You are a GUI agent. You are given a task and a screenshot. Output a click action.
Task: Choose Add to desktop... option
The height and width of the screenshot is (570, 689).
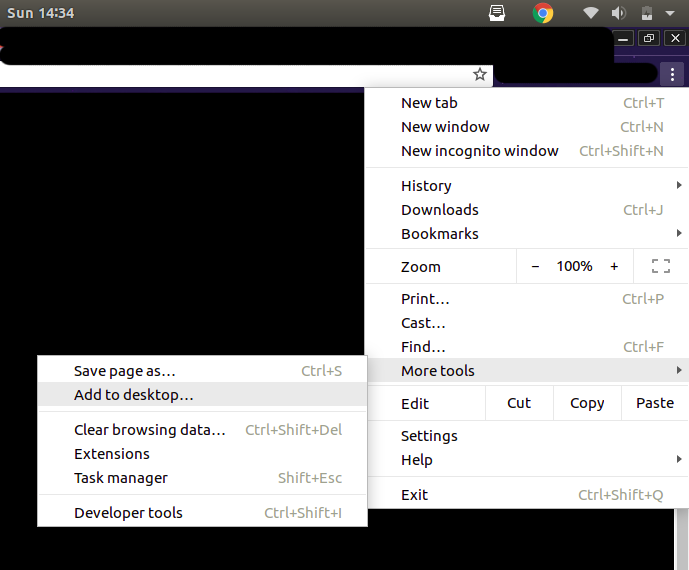pyautogui.click(x=202, y=395)
